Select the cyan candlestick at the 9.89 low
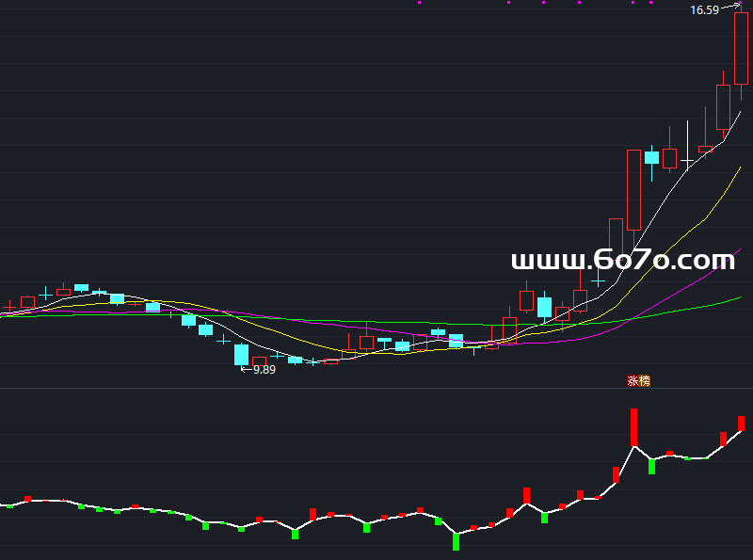This screenshot has width=753, height=560. point(241,354)
